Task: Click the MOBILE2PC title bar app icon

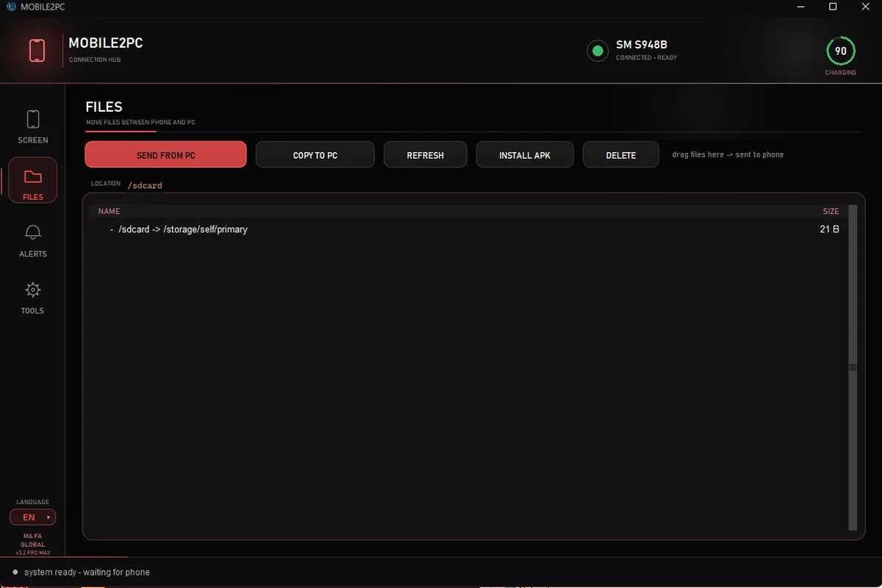Action: pos(11,7)
